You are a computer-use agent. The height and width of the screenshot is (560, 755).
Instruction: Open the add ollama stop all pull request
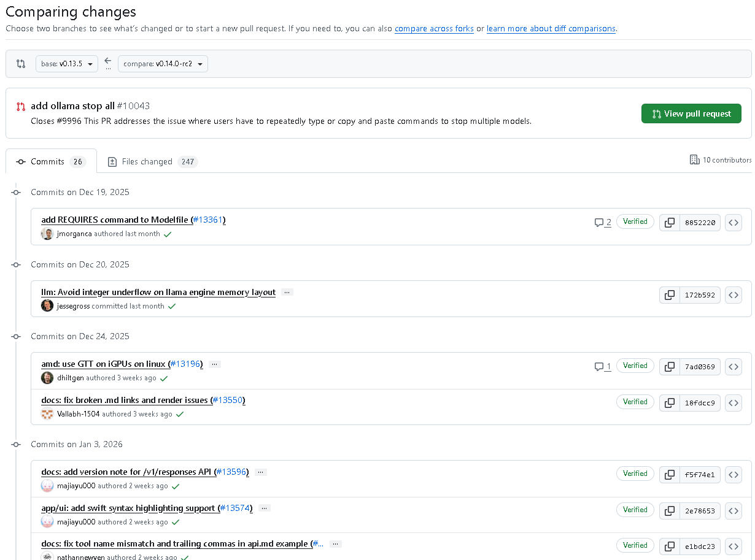(x=72, y=106)
